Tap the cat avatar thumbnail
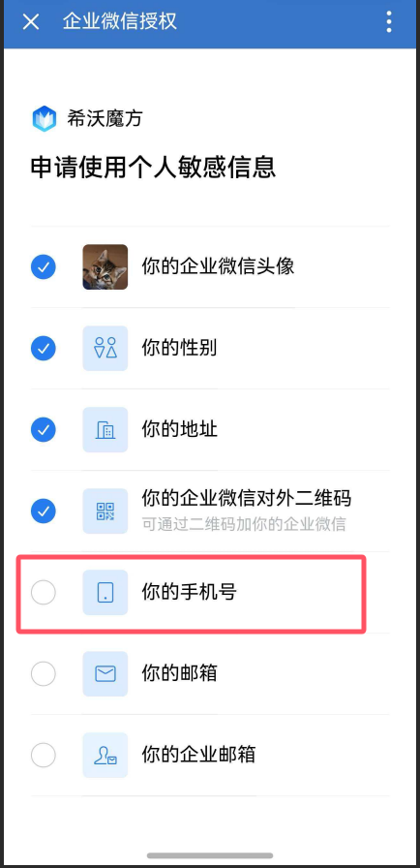 (x=105, y=266)
